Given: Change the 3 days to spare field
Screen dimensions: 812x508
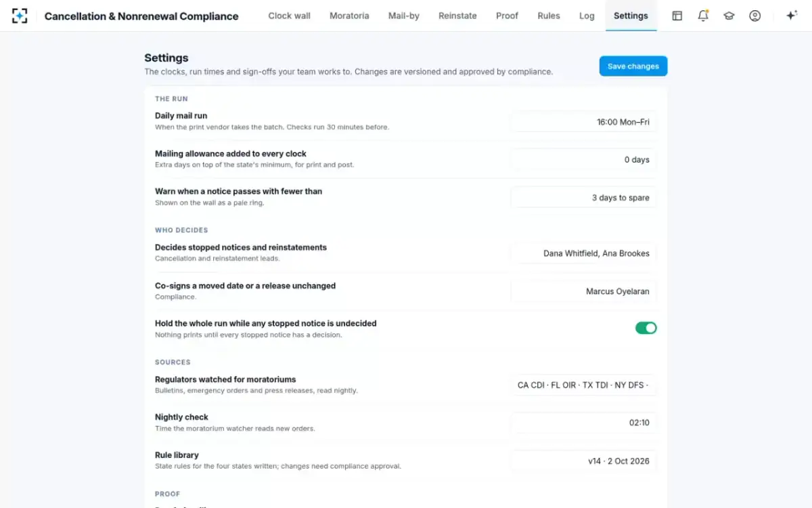Looking at the screenshot, I should 583,198.
